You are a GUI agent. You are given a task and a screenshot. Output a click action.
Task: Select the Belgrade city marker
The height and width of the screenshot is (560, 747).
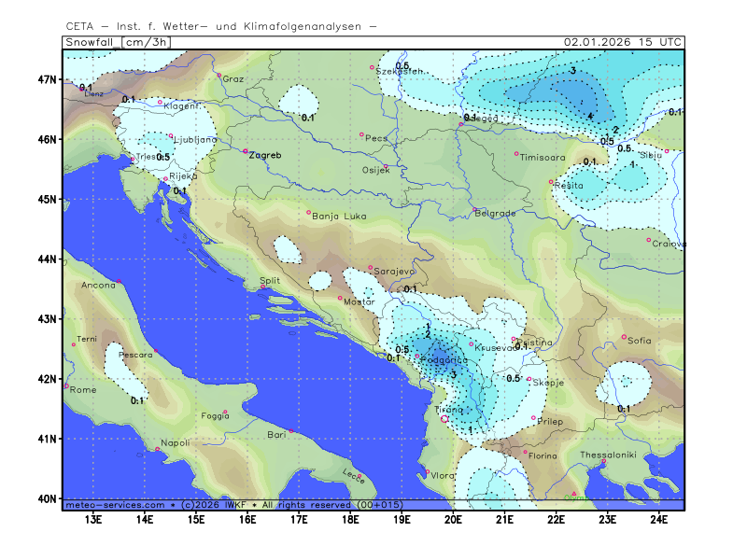(x=474, y=210)
